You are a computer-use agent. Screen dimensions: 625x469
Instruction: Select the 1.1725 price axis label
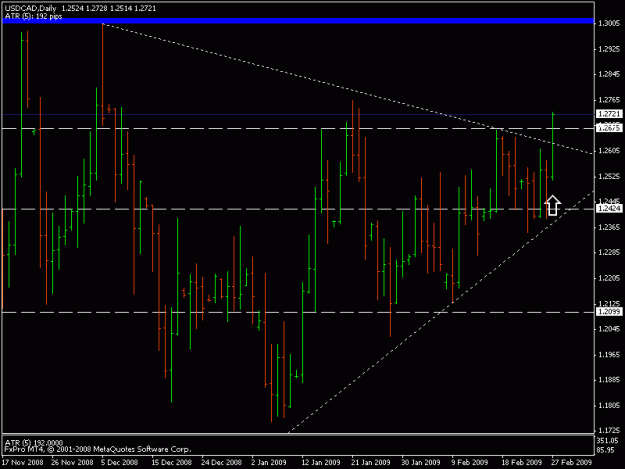point(609,431)
